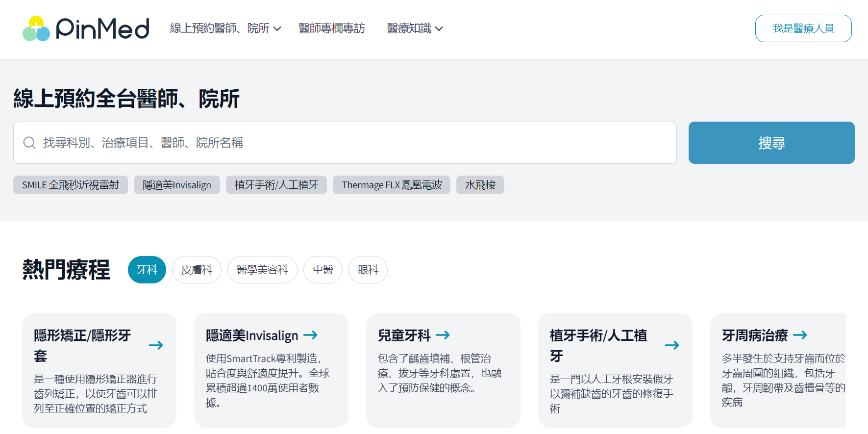Click arrow icon beside 隱形矯正/隱形牙套
Viewport: 868px width, 434px height.
[x=156, y=345]
